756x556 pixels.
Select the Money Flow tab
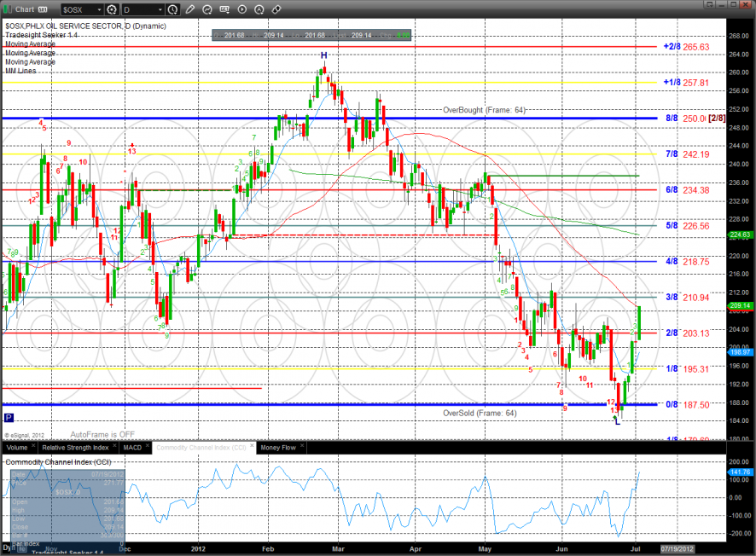point(278,448)
